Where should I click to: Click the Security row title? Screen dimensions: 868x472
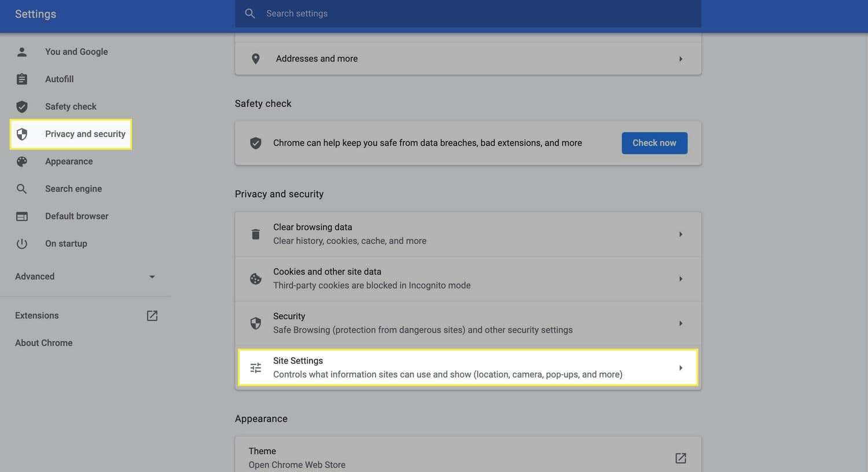[x=289, y=316]
